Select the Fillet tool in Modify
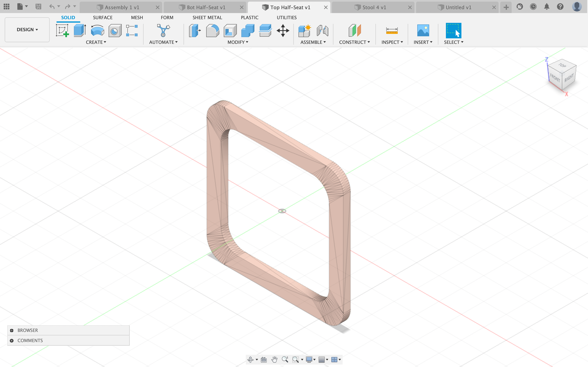Image resolution: width=588 pixels, height=367 pixels. coord(212,31)
